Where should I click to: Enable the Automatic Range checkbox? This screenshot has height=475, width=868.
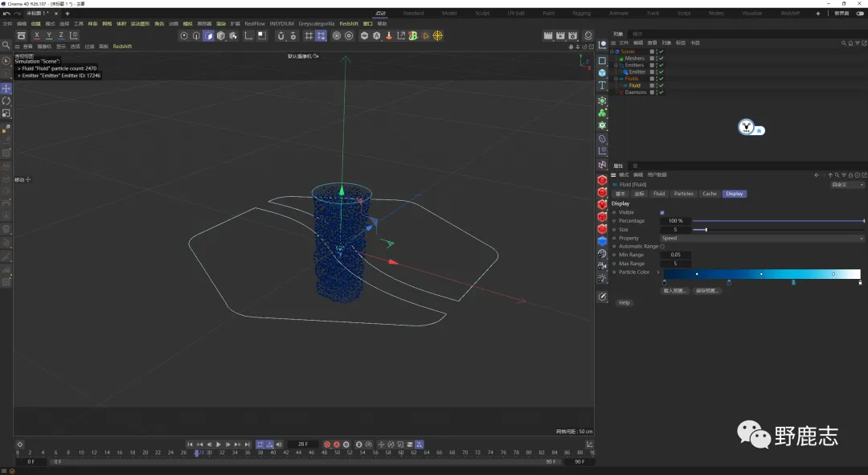point(662,247)
